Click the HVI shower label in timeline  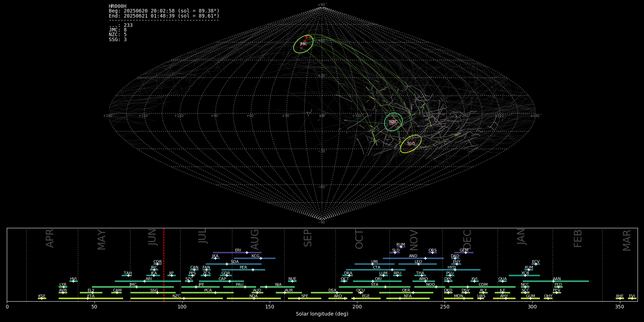tap(73, 279)
